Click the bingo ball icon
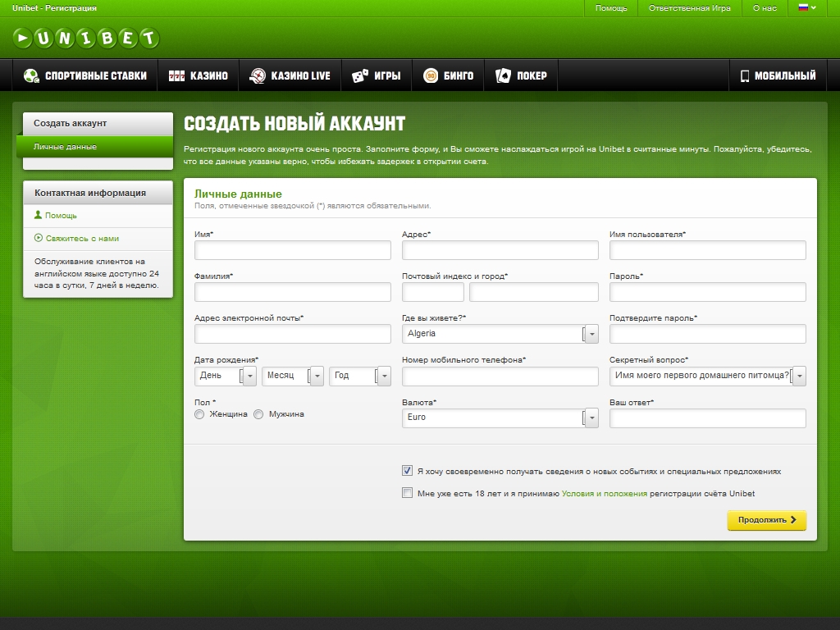 click(431, 75)
